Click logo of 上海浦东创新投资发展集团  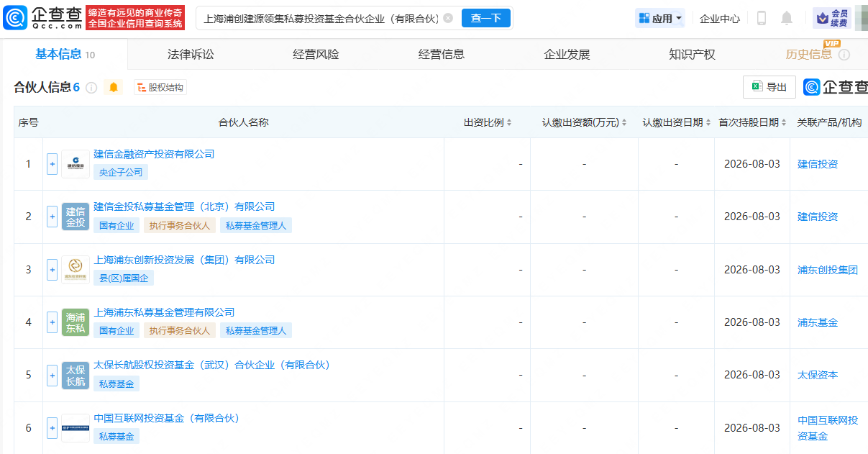(x=76, y=270)
